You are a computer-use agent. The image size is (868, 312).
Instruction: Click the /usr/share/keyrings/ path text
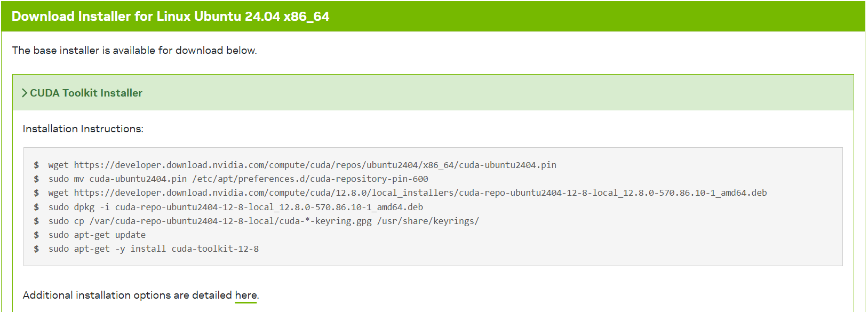click(x=428, y=221)
